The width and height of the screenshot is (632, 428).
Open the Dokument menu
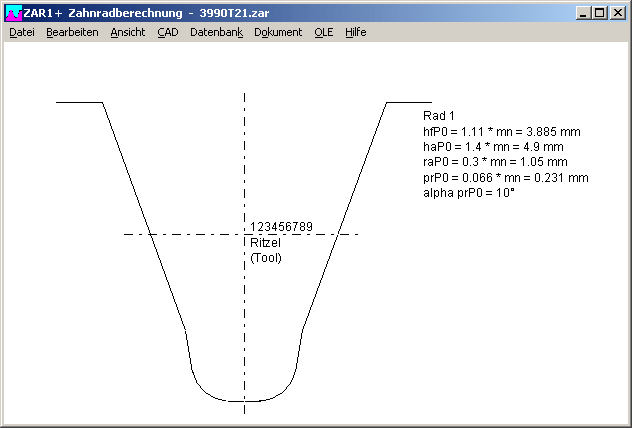point(278,32)
